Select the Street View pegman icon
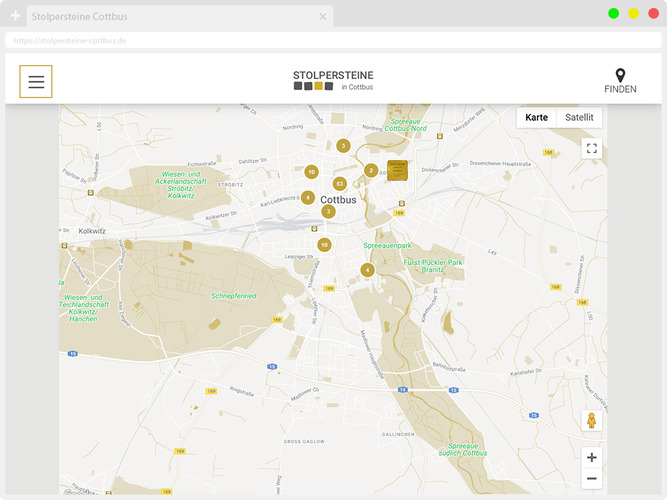 591,420
